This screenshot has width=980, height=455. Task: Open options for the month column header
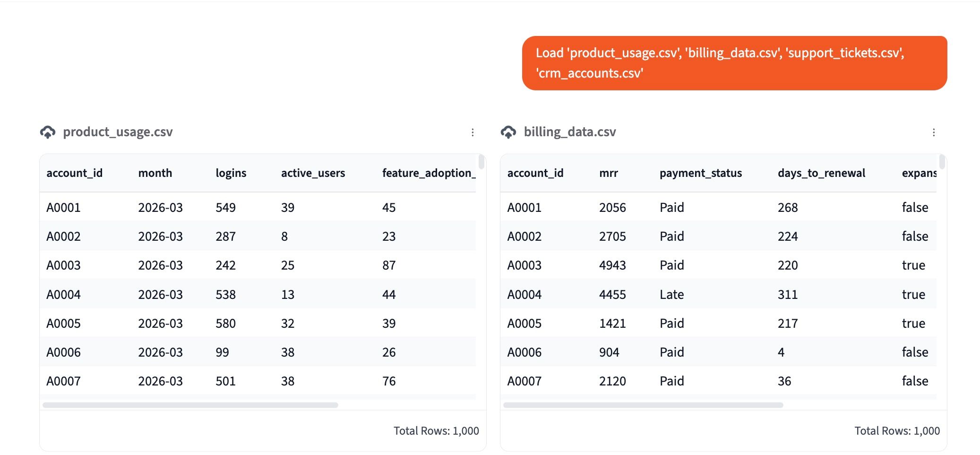[155, 173]
